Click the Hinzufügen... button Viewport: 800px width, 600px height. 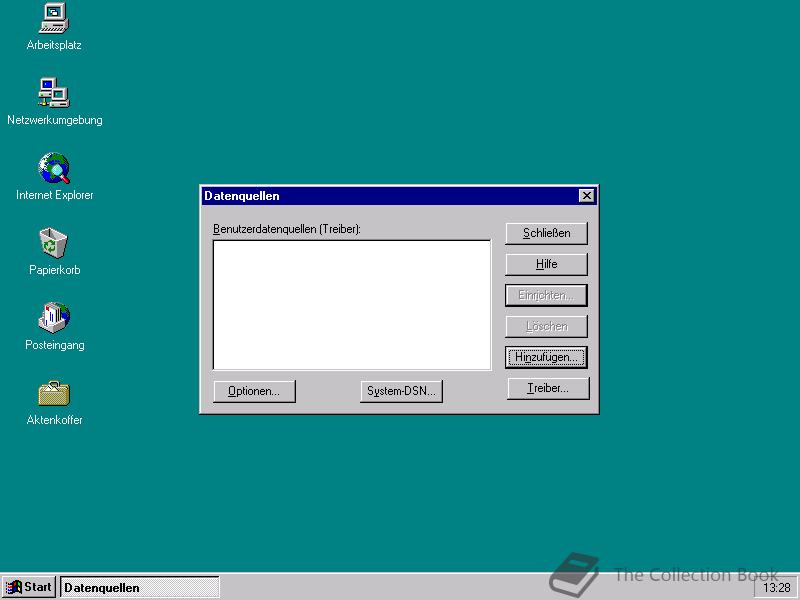546,357
